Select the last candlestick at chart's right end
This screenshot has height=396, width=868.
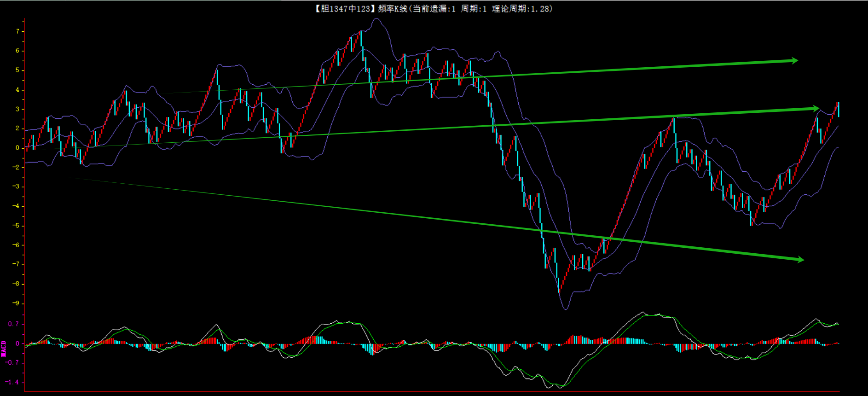tap(838, 110)
